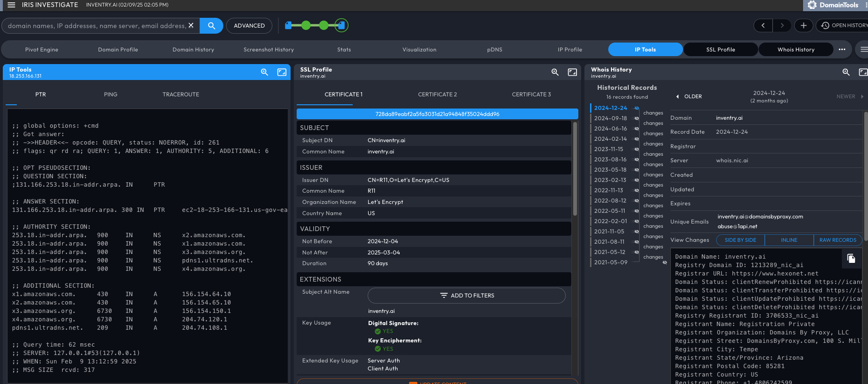Select the first document node in search trail
Viewport: 868px width, 384px height.
click(288, 25)
